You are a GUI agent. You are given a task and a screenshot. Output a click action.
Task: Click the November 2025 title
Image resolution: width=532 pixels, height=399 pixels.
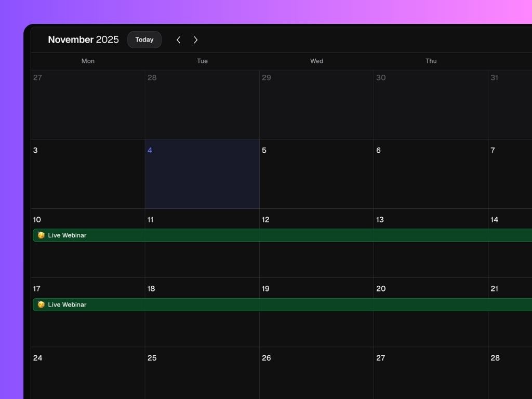click(x=83, y=39)
